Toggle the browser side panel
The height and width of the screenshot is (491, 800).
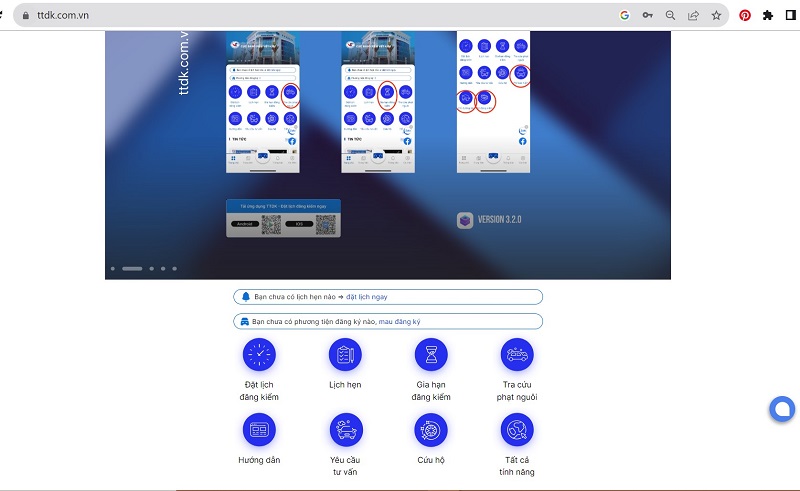790,15
